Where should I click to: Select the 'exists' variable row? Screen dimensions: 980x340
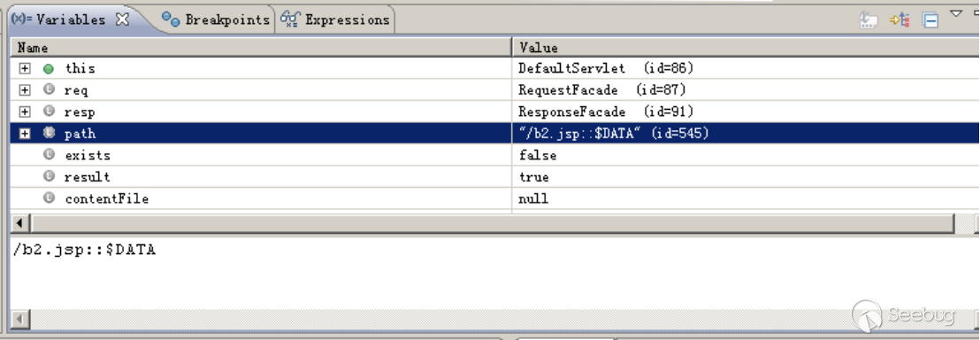(x=494, y=155)
